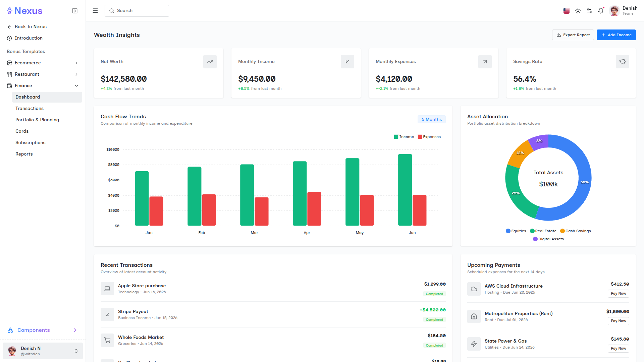This screenshot has width=644, height=362.
Task: Open the hamburger menu icon
Action: pos(95,11)
